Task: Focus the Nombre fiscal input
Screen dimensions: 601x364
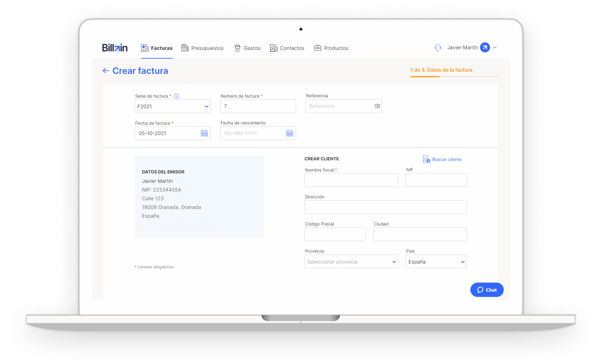Action: [351, 180]
